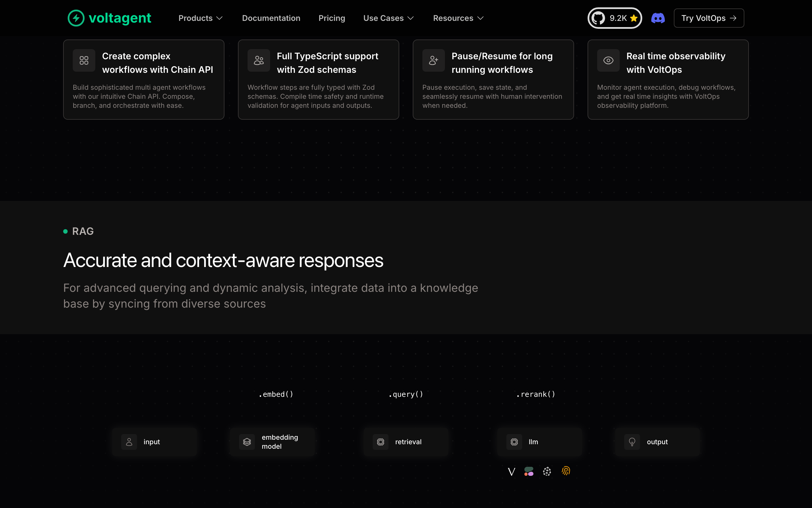Click the orange fingerprint provider logo
The height and width of the screenshot is (508, 812).
566,471
